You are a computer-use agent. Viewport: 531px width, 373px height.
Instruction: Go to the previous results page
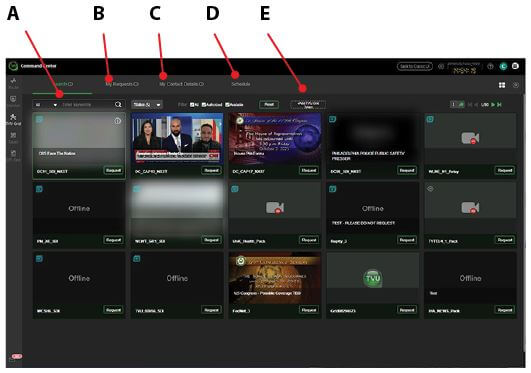tap(476, 105)
